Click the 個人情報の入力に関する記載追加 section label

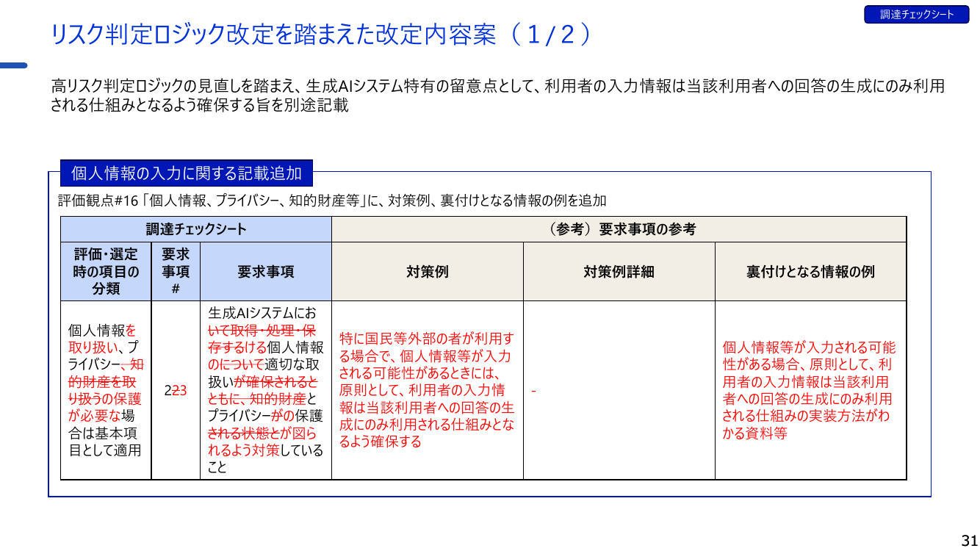click(x=187, y=173)
